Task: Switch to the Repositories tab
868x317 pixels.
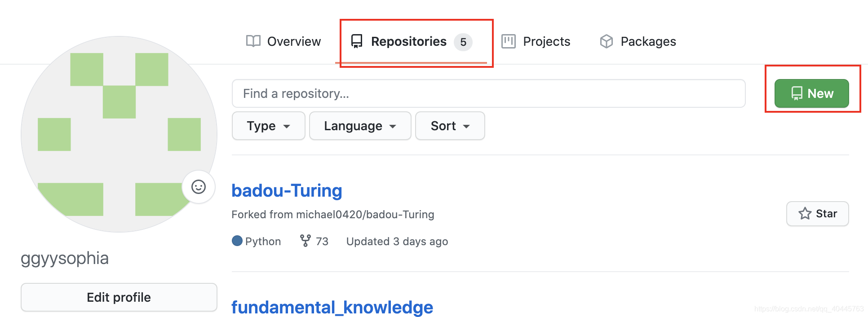Action: pos(411,41)
